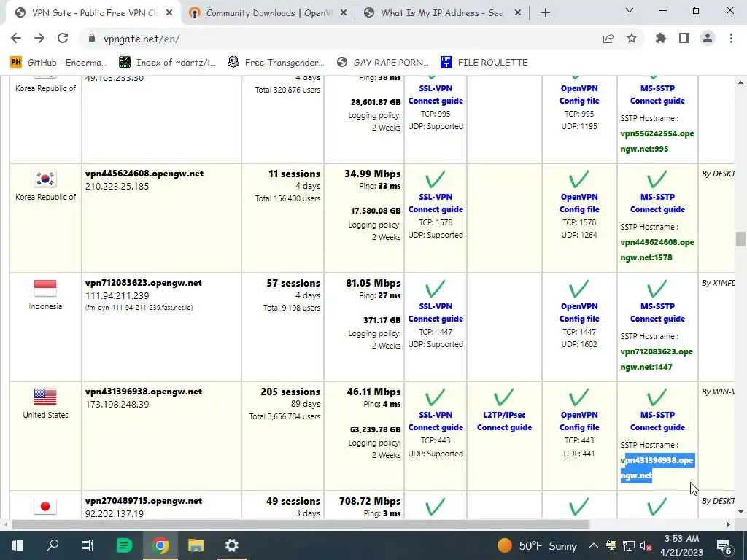
Task: Share this page from address bar
Action: tap(608, 39)
